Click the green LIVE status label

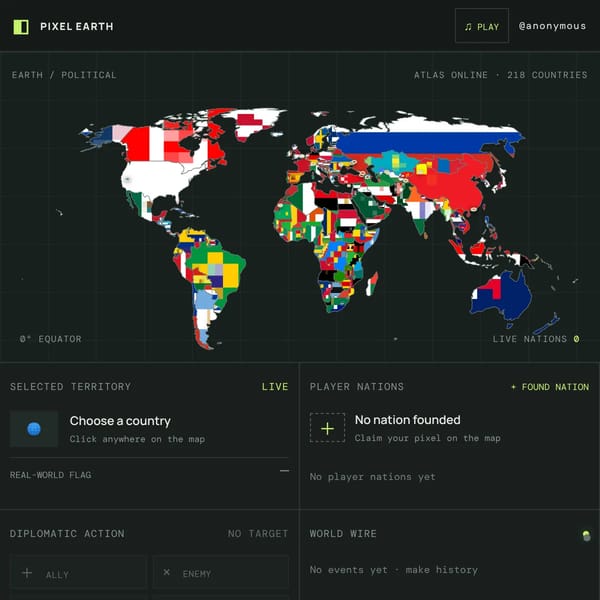275,386
